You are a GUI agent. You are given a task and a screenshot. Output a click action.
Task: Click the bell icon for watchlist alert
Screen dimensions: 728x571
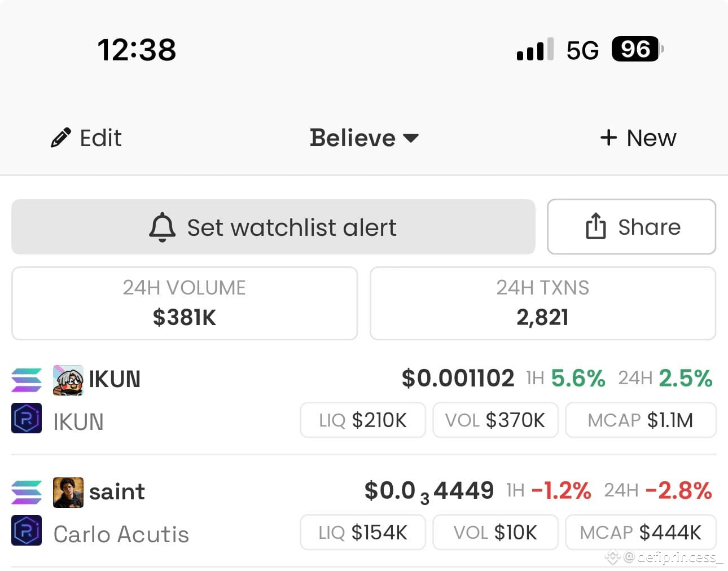(x=162, y=227)
